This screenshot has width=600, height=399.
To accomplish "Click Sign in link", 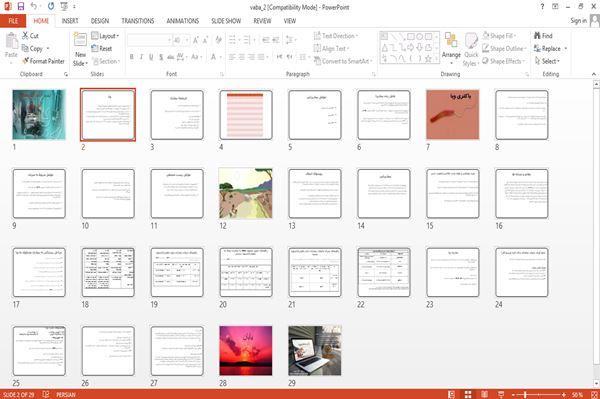I will click(x=578, y=21).
